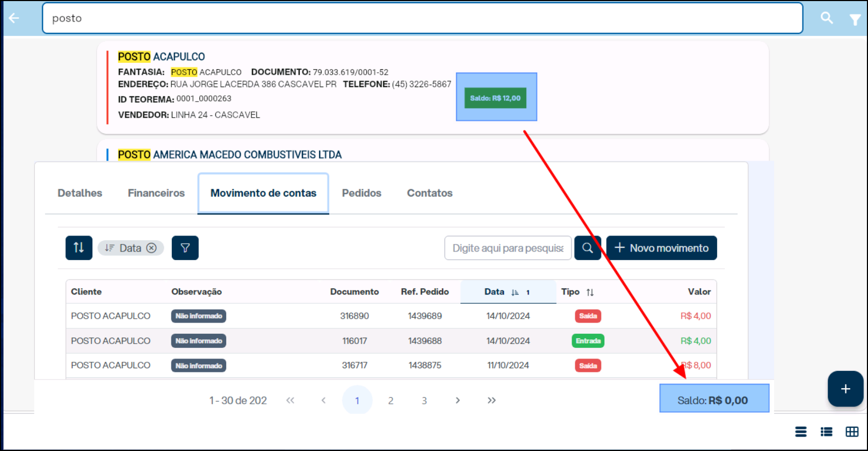Click the phone number (45) 3226-5867
The height and width of the screenshot is (451, 868).
pyautogui.click(x=422, y=84)
